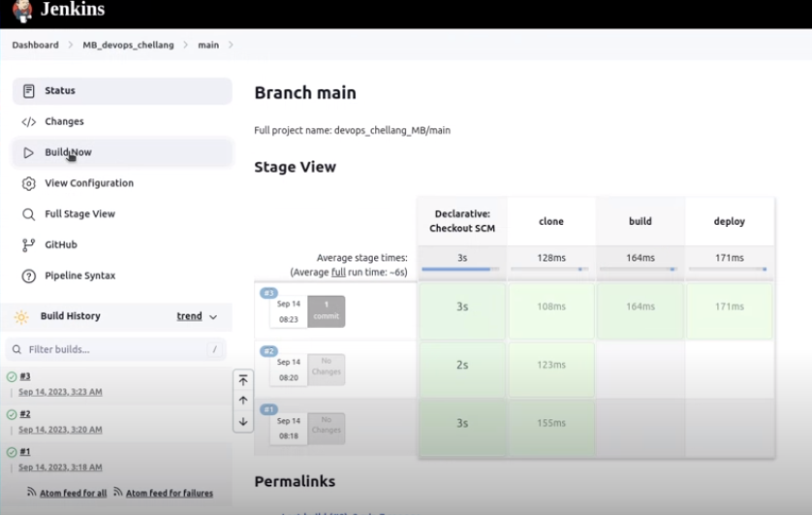
Task: Go to Dashboard breadcrumb
Action: click(x=35, y=45)
